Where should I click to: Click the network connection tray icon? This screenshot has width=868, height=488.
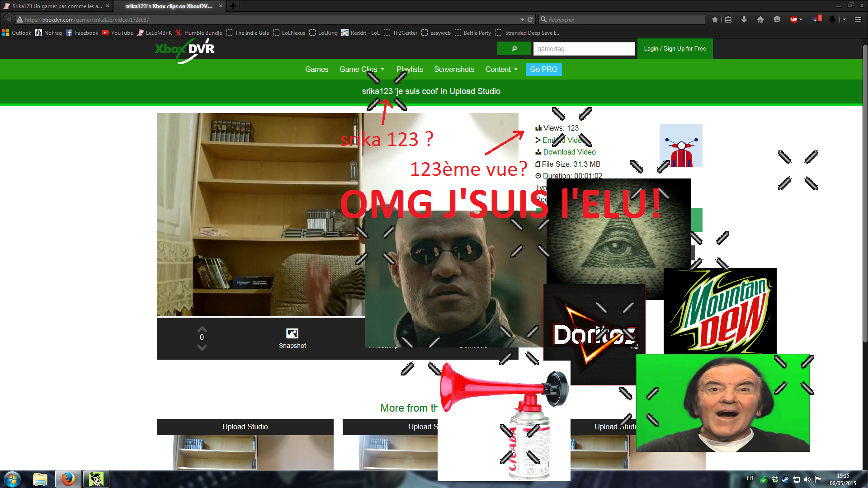[x=797, y=479]
